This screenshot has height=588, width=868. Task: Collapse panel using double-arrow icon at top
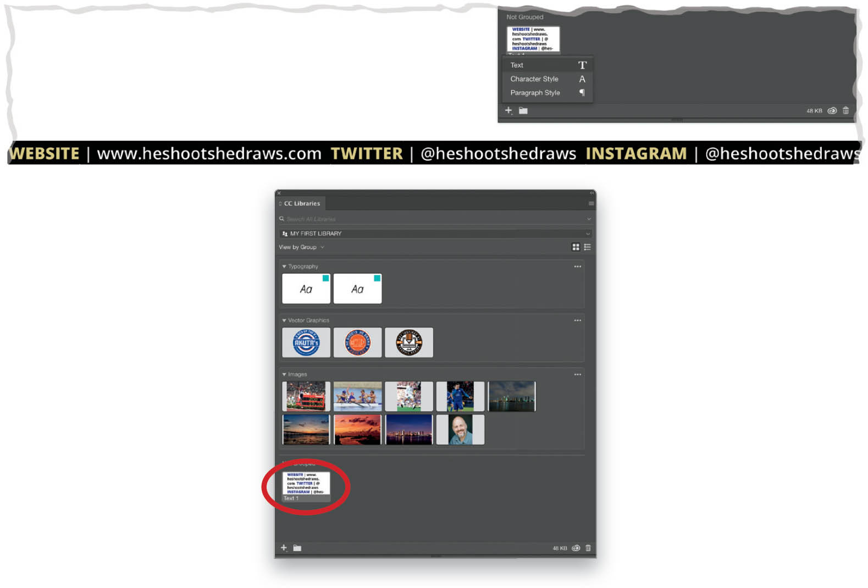592,193
